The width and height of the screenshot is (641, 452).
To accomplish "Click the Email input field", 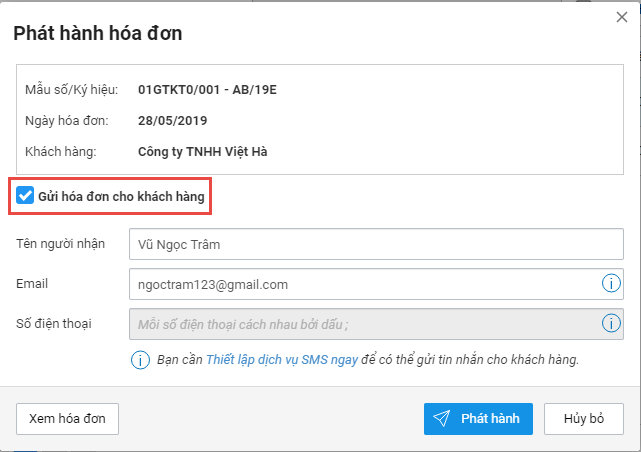I will pyautogui.click(x=376, y=284).
